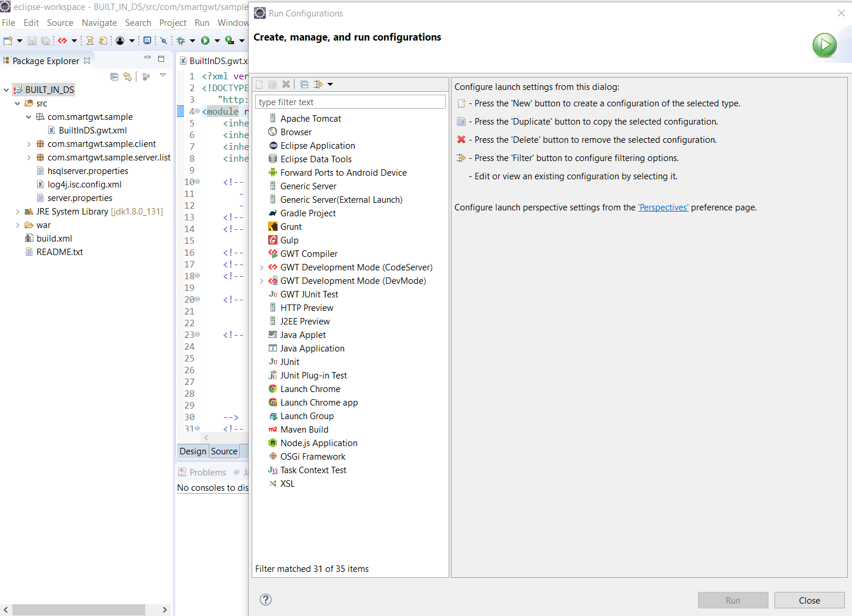Open the 'Perspectives' preference link
The width and height of the screenshot is (852, 616).
coord(663,207)
